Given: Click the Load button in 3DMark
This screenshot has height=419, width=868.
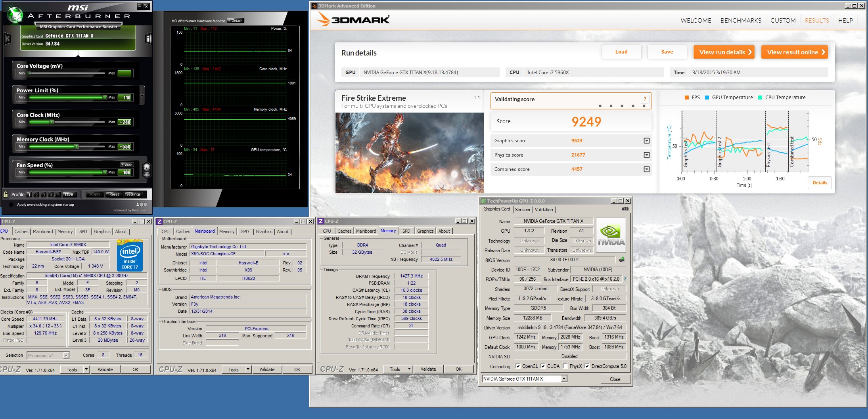Looking at the screenshot, I should (x=621, y=52).
